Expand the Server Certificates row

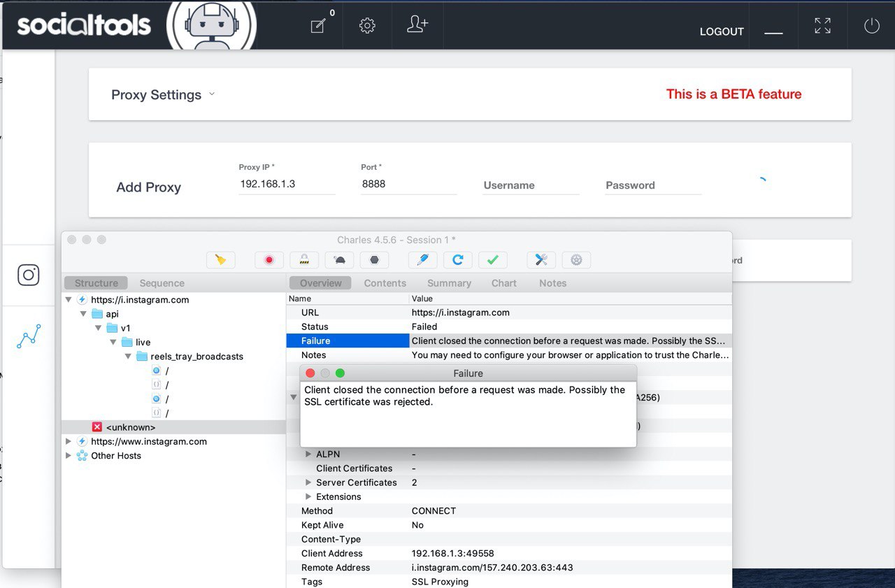tap(308, 482)
